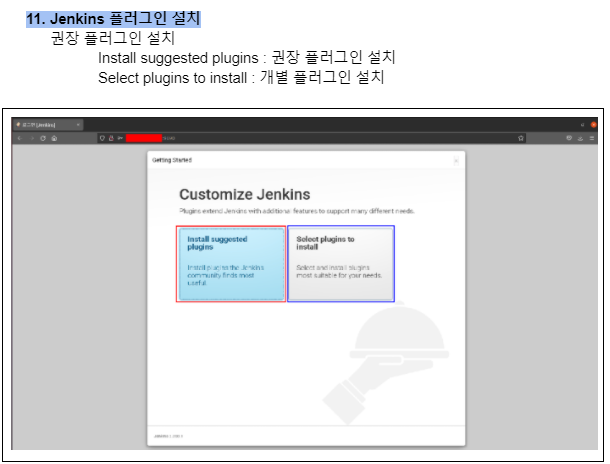Image resolution: width=610 pixels, height=464 pixels.
Task: Bookmark this page with the star
Action: [521, 138]
